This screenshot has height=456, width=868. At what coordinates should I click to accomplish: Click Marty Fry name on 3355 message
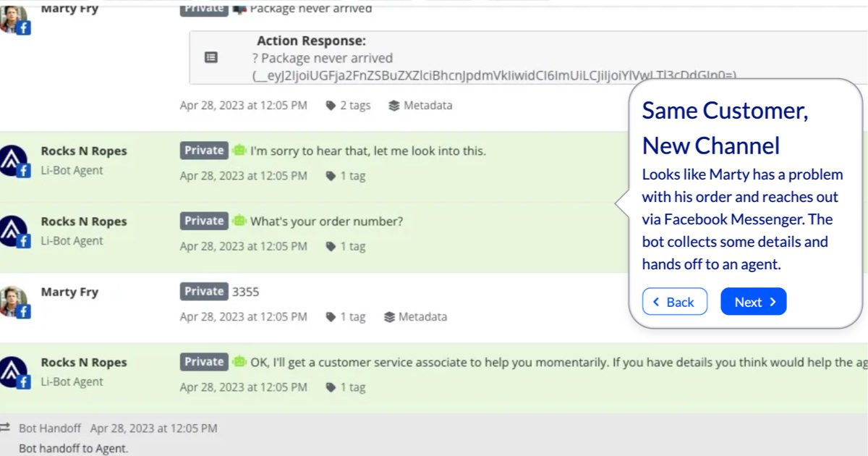69,292
